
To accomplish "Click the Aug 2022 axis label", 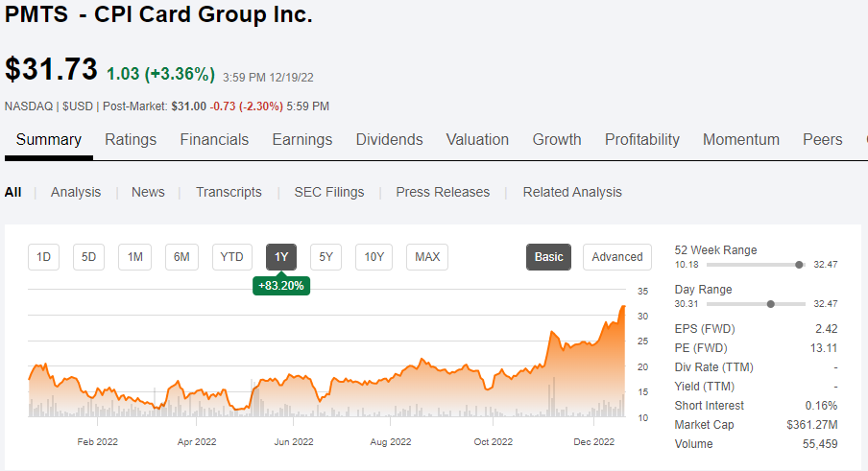I will point(391,441).
